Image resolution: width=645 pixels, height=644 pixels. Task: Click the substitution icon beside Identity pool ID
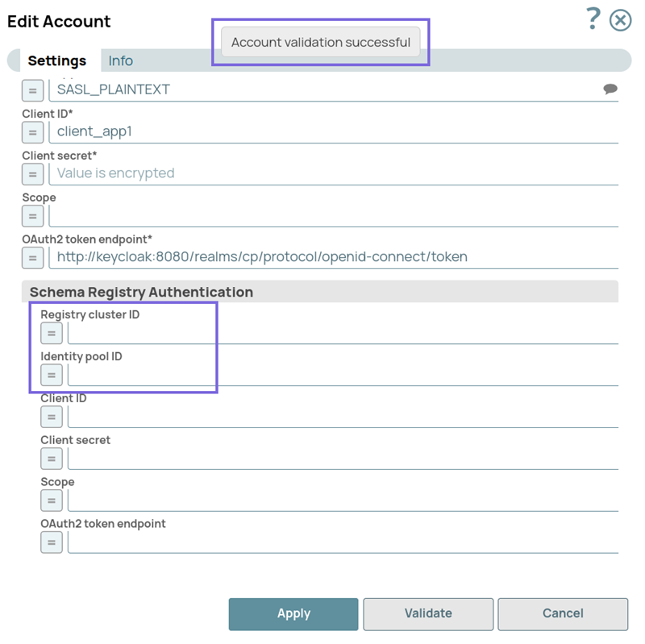point(50,375)
